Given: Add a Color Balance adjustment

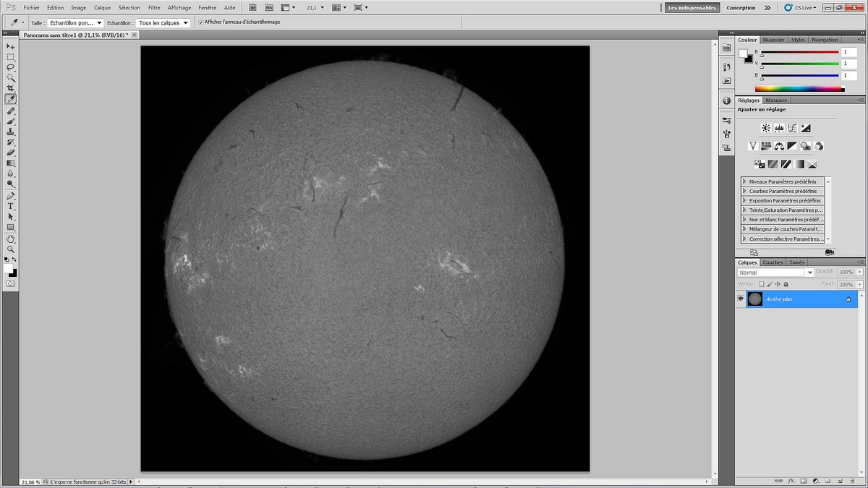Looking at the screenshot, I should click(779, 146).
